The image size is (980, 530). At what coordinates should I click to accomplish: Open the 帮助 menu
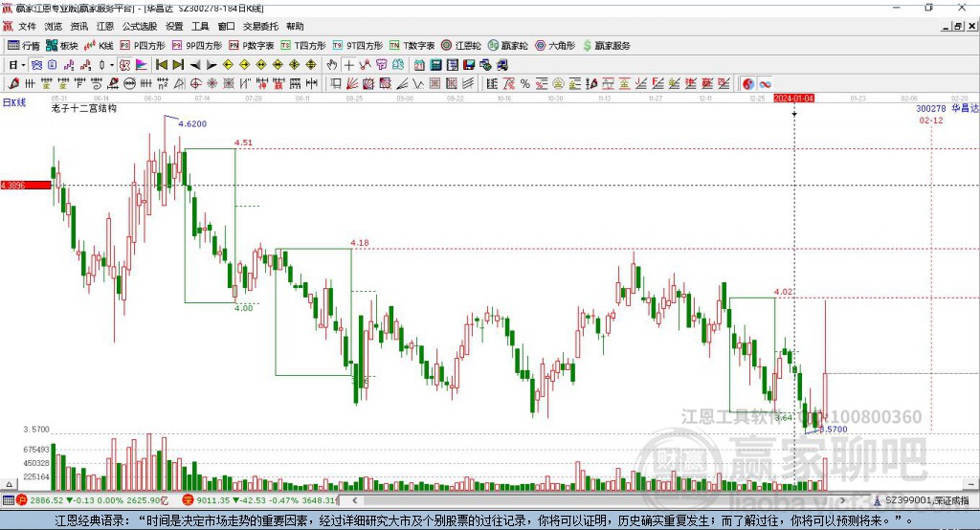(x=295, y=26)
